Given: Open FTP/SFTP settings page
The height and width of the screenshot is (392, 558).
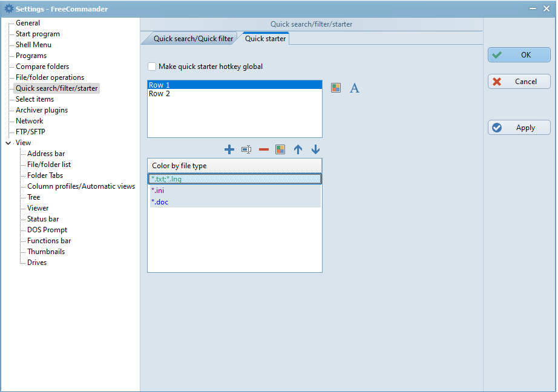Looking at the screenshot, I should coord(31,132).
